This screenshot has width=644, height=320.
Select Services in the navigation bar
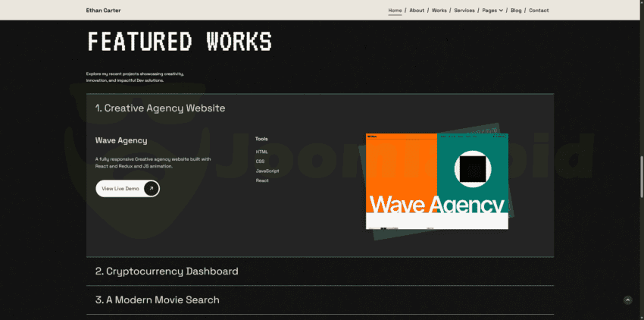point(464,11)
